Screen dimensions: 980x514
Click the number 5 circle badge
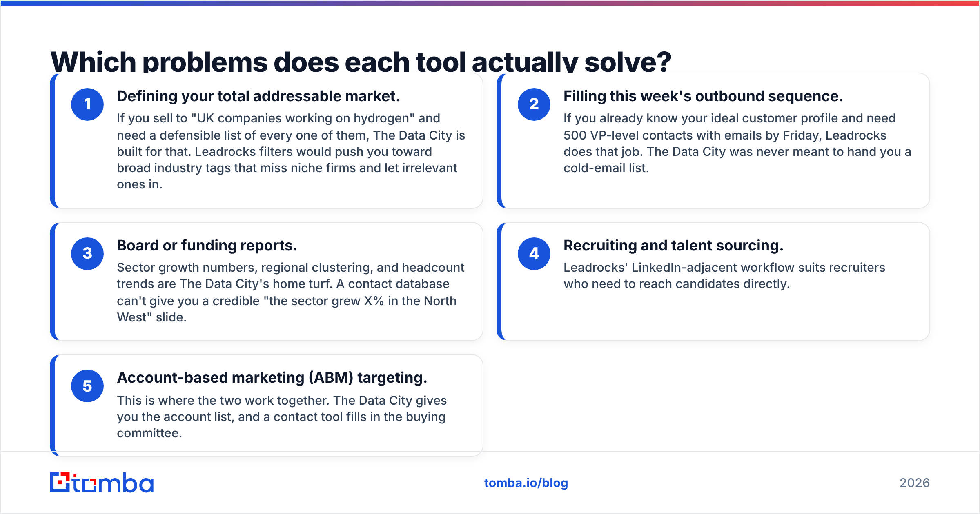[87, 386]
